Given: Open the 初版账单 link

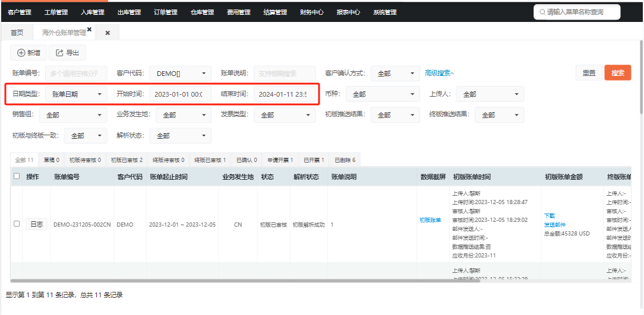Looking at the screenshot, I should coord(430,220).
